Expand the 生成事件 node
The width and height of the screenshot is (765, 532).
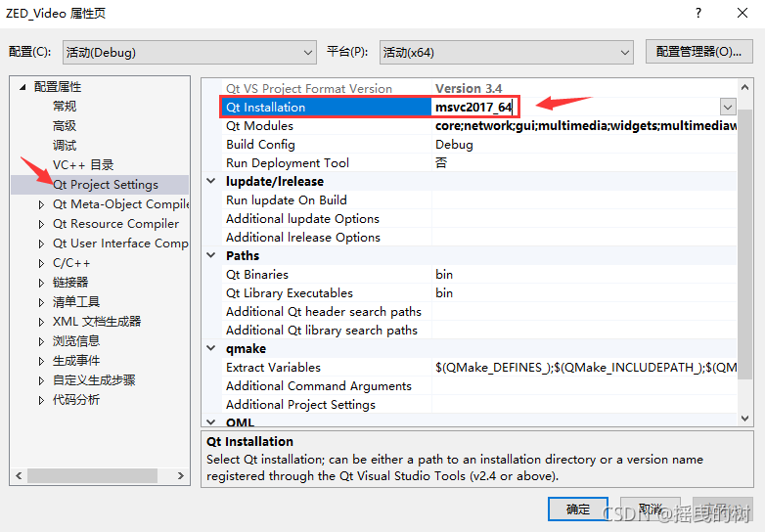click(41, 361)
